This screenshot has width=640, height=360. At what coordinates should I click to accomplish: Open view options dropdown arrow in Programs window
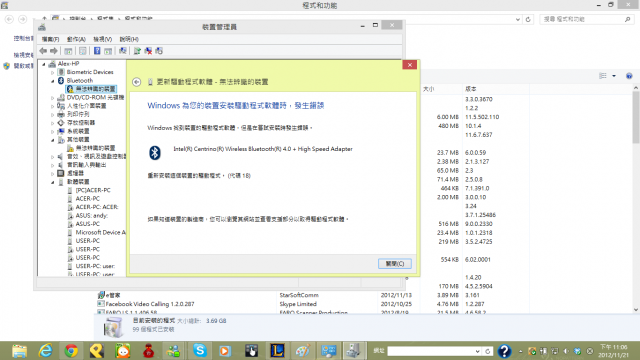(614, 76)
